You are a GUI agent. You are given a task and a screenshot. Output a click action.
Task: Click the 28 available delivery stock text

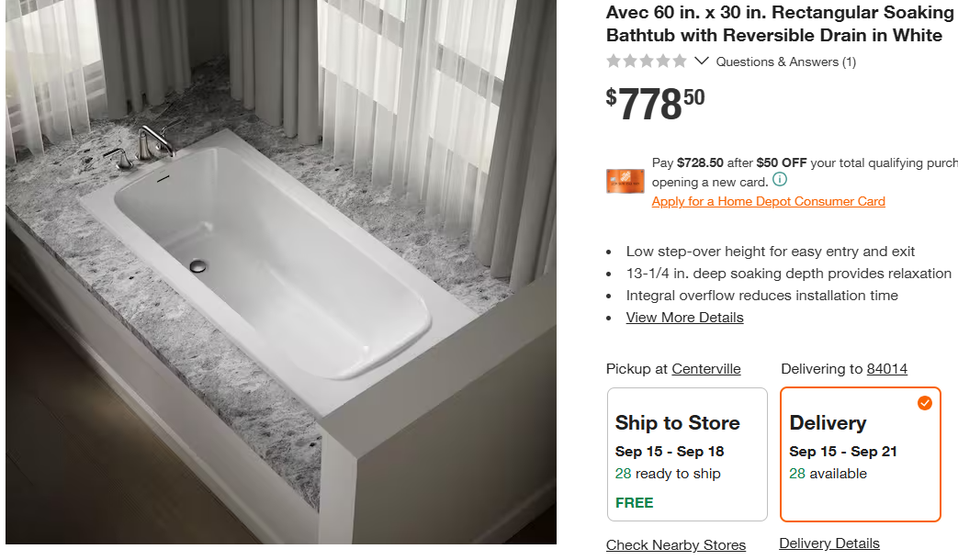pos(828,474)
